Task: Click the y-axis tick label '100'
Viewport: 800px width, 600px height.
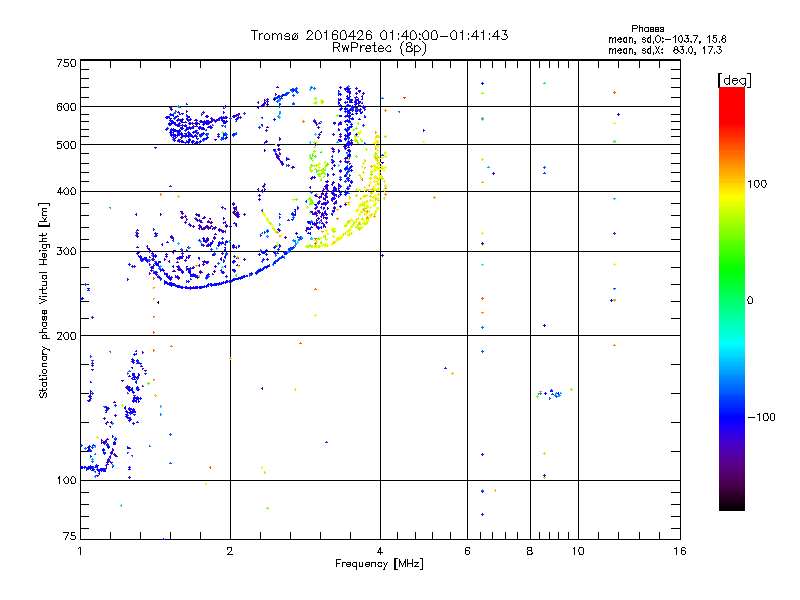Action: pos(66,480)
